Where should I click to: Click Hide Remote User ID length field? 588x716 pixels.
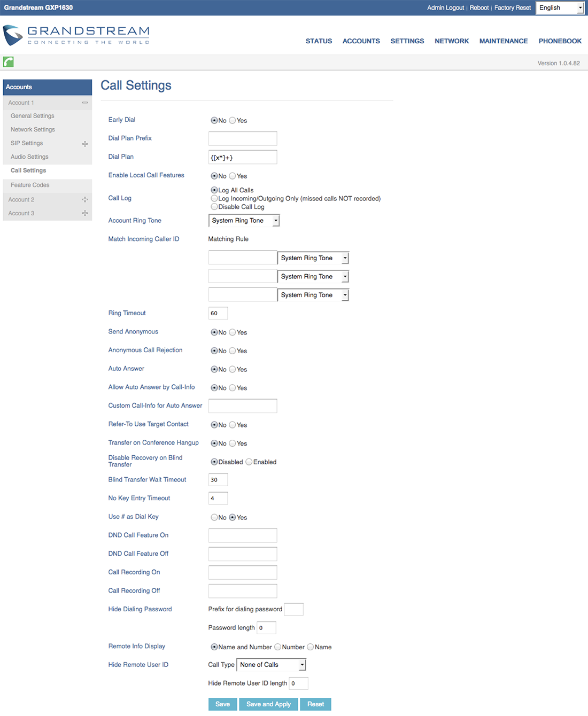299,683
